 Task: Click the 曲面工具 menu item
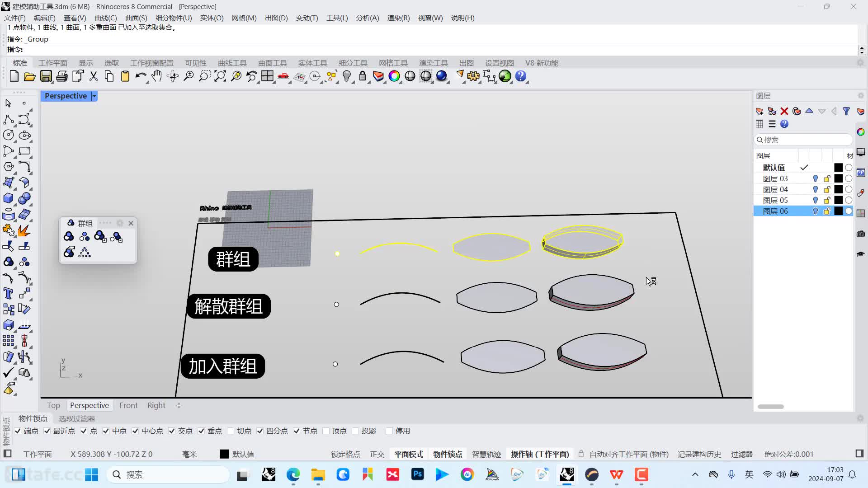click(x=272, y=62)
